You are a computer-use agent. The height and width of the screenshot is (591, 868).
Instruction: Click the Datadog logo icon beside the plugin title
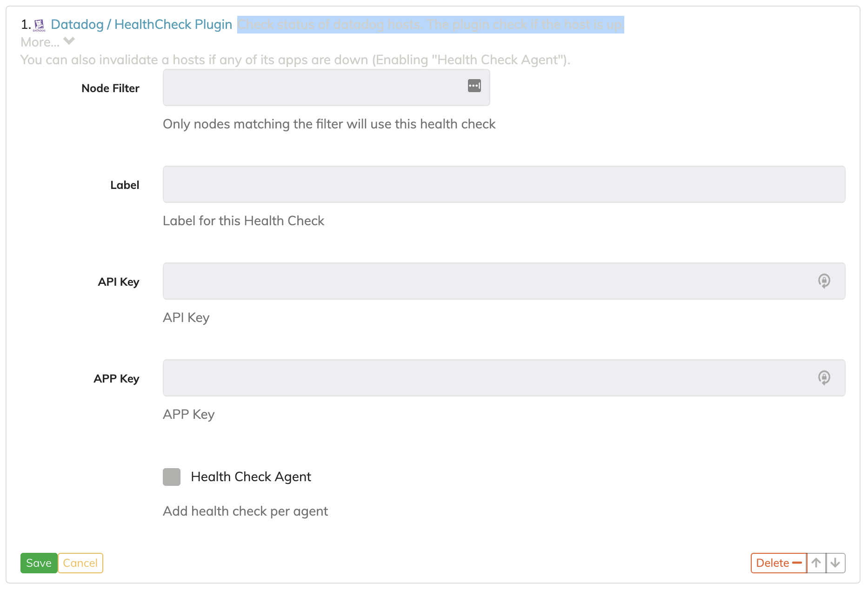tap(40, 25)
